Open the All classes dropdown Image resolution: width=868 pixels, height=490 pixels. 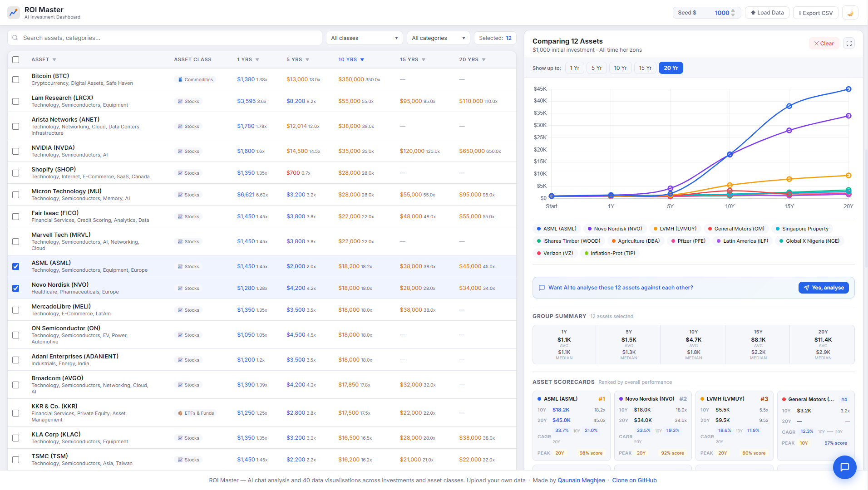pos(365,38)
